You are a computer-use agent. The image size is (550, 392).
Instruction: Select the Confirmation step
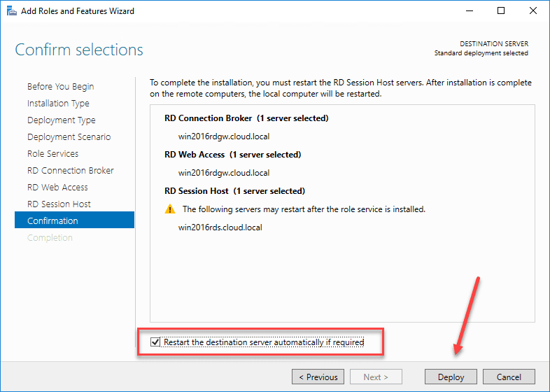pos(52,221)
